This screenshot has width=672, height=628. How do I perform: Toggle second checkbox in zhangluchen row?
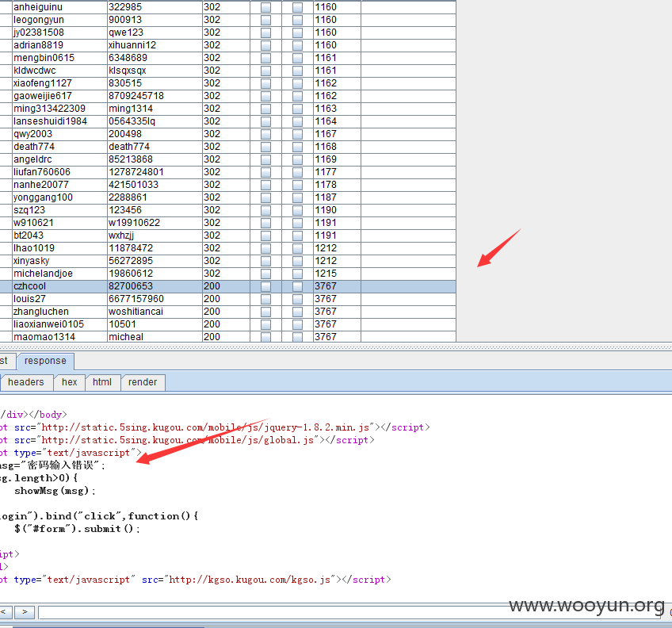click(297, 312)
